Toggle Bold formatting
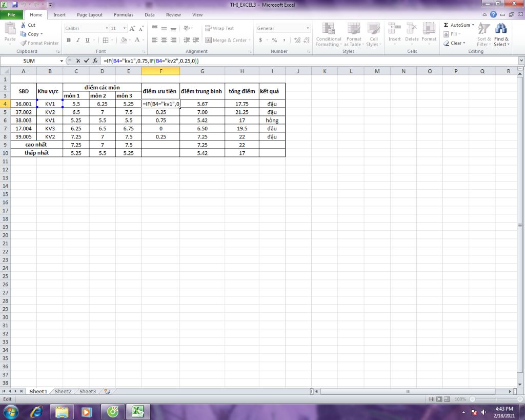This screenshot has height=420, width=525. coord(69,40)
